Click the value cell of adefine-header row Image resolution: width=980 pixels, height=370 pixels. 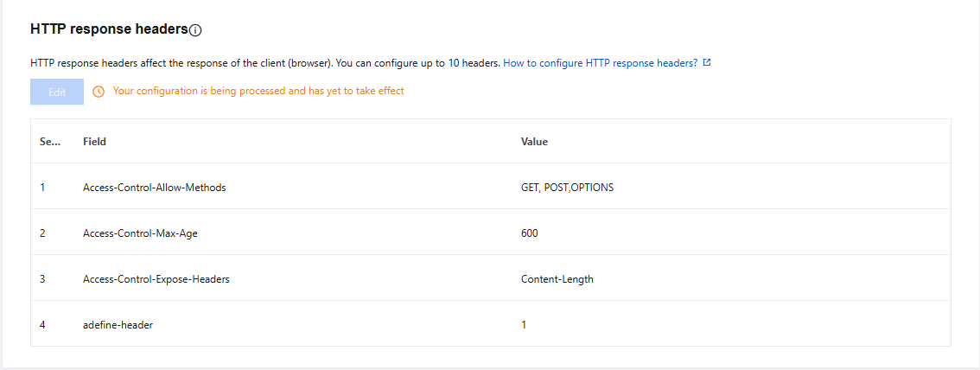tap(524, 325)
